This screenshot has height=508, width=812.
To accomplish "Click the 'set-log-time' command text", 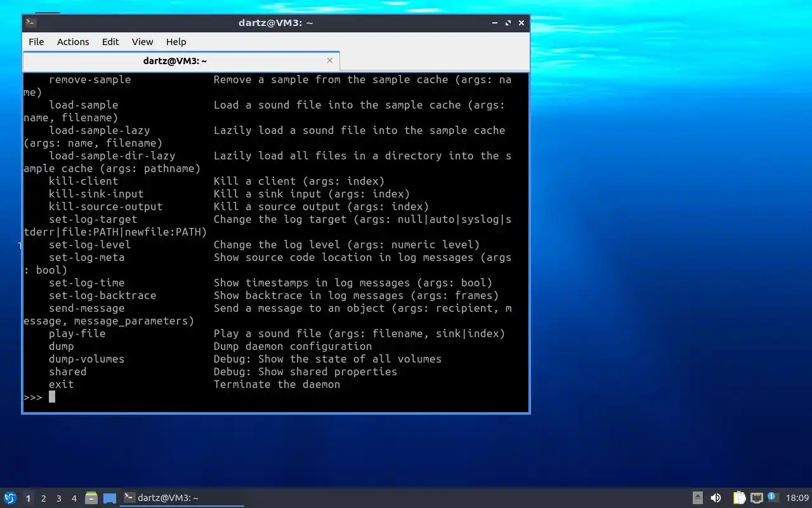I will [87, 283].
